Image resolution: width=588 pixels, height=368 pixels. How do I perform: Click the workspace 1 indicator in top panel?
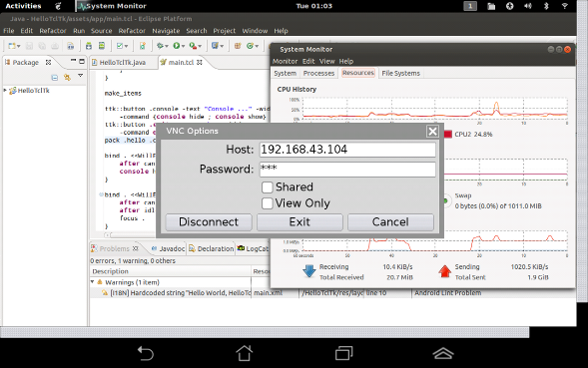click(470, 6)
